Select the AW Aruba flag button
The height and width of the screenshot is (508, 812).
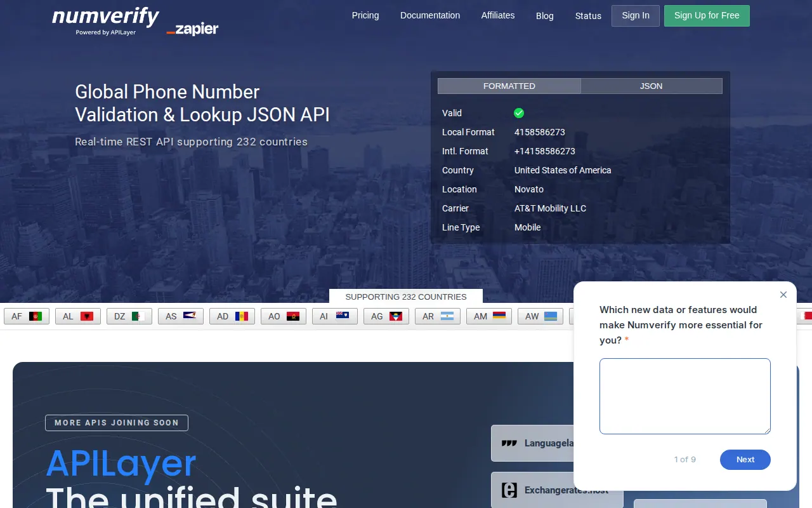tap(540, 316)
